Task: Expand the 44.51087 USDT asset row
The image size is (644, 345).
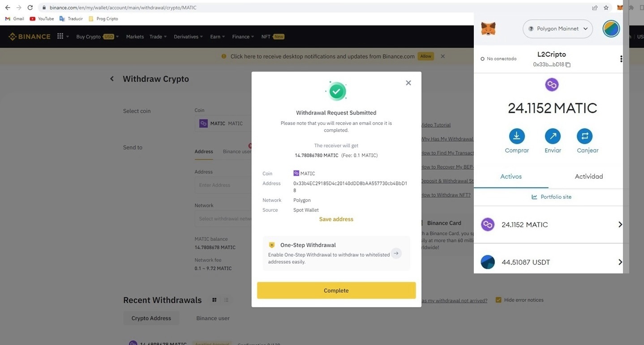Action: point(620,262)
